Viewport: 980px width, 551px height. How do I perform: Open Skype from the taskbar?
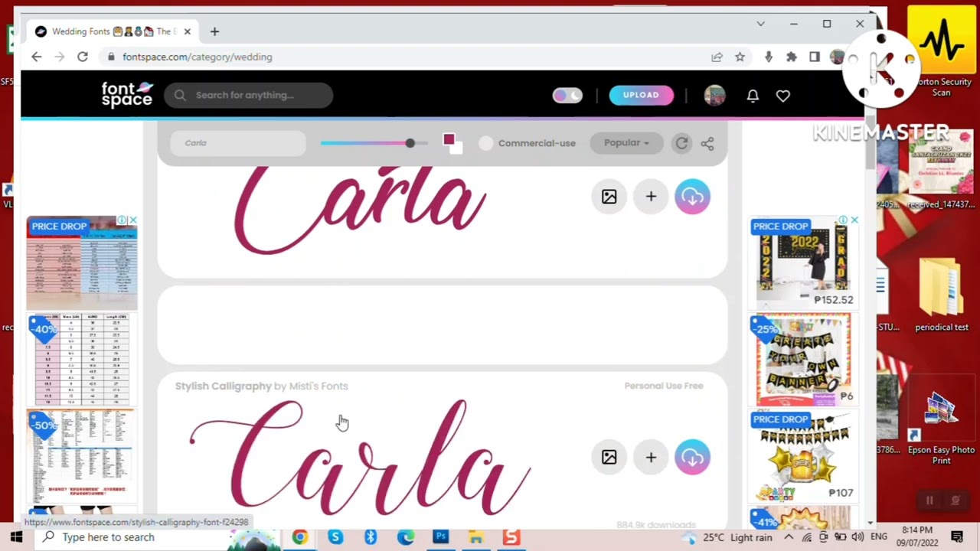[335, 537]
